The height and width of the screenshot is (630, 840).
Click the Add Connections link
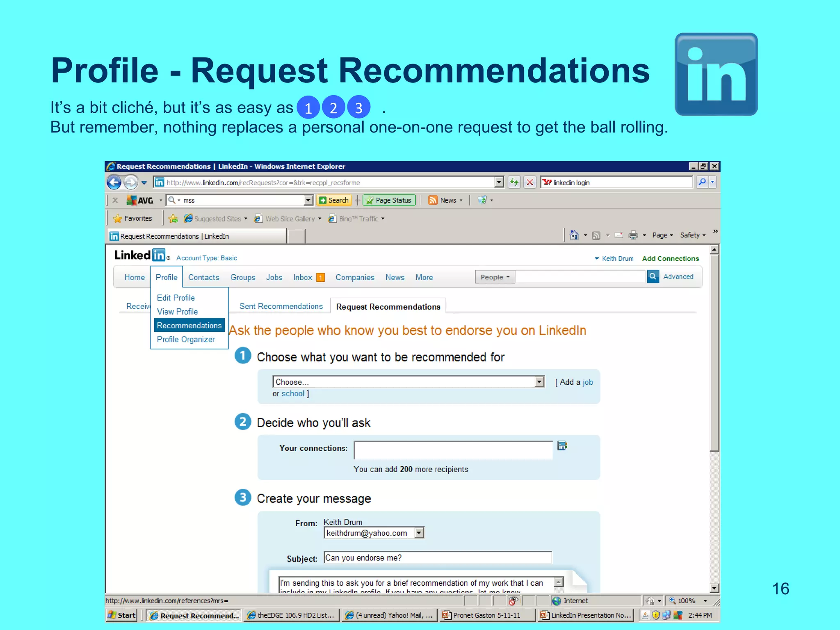tap(670, 258)
